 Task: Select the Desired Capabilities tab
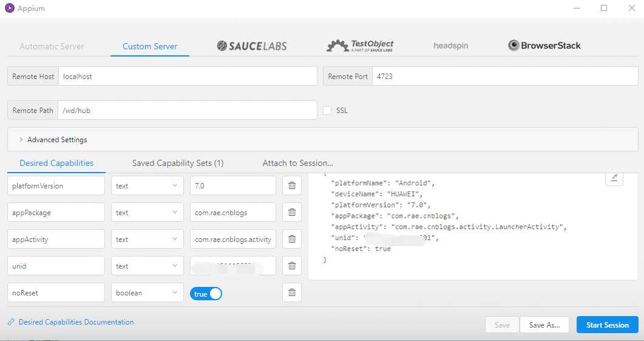pyautogui.click(x=56, y=163)
